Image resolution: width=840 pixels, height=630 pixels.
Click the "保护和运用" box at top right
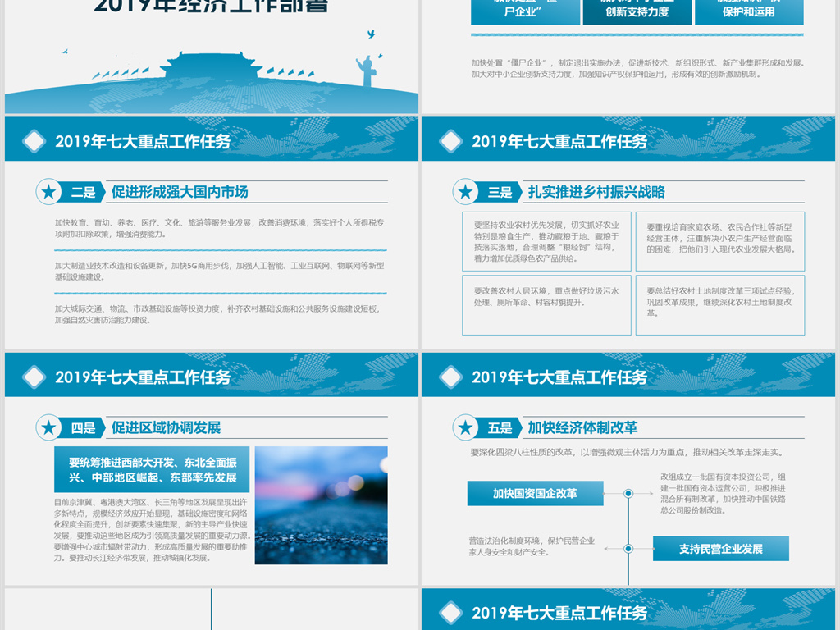[x=749, y=11]
